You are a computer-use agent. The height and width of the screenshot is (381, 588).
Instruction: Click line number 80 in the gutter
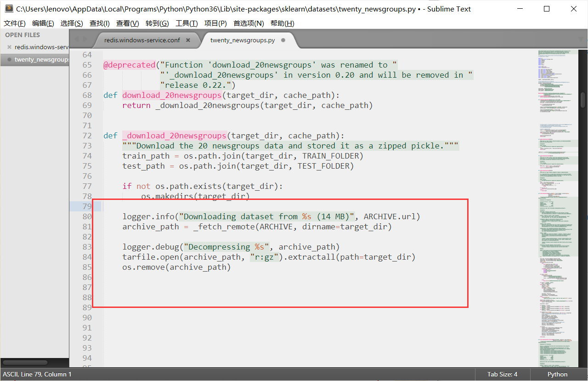point(87,216)
